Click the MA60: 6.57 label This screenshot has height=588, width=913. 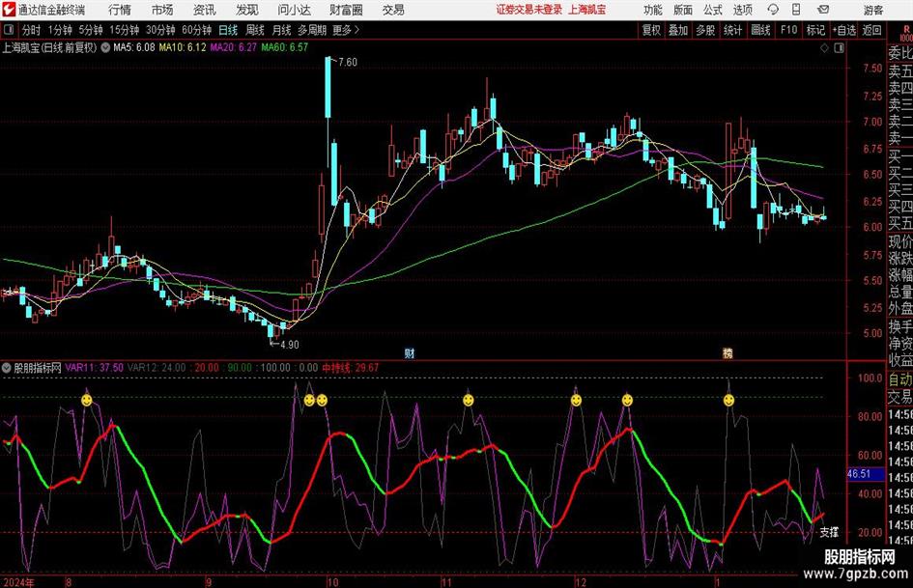click(285, 47)
